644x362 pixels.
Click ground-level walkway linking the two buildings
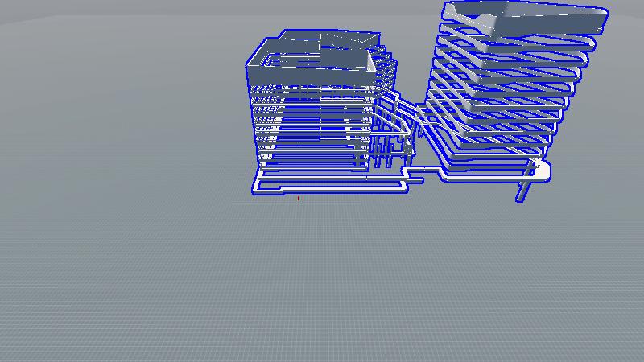[x=427, y=170]
